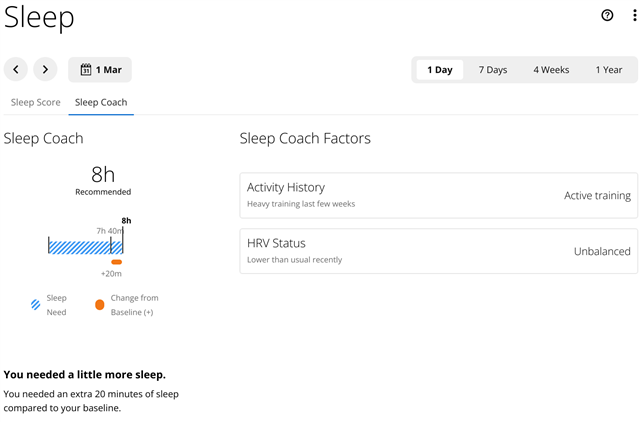Open the 1 Mar date picker
Screen dimensions: 640x422
pyautogui.click(x=100, y=70)
